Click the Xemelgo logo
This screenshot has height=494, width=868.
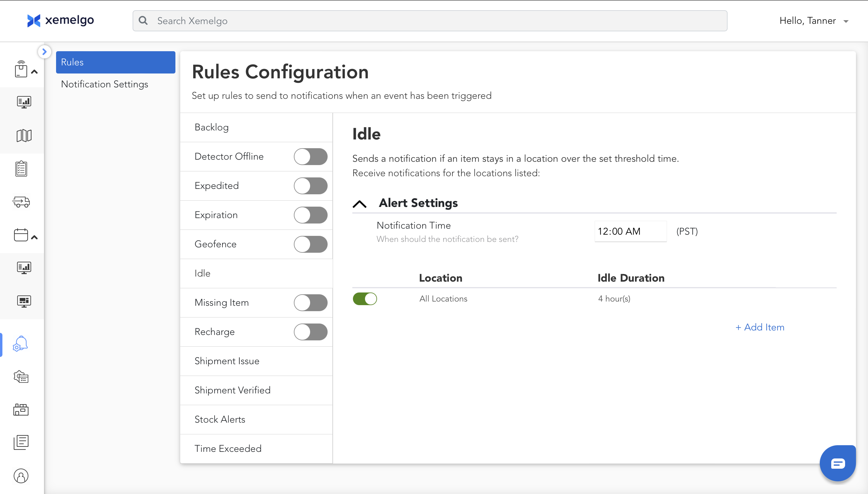60,20
